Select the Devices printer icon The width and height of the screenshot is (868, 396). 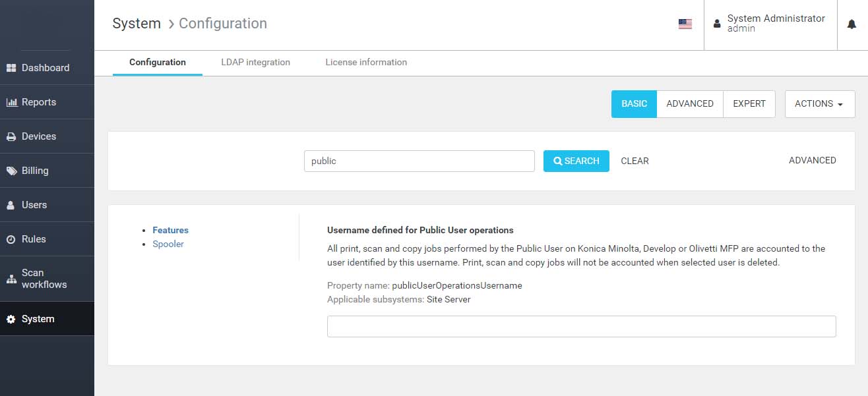click(11, 136)
